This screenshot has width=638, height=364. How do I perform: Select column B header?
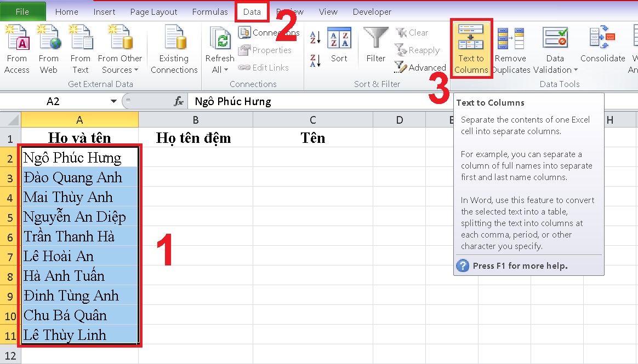(x=196, y=120)
